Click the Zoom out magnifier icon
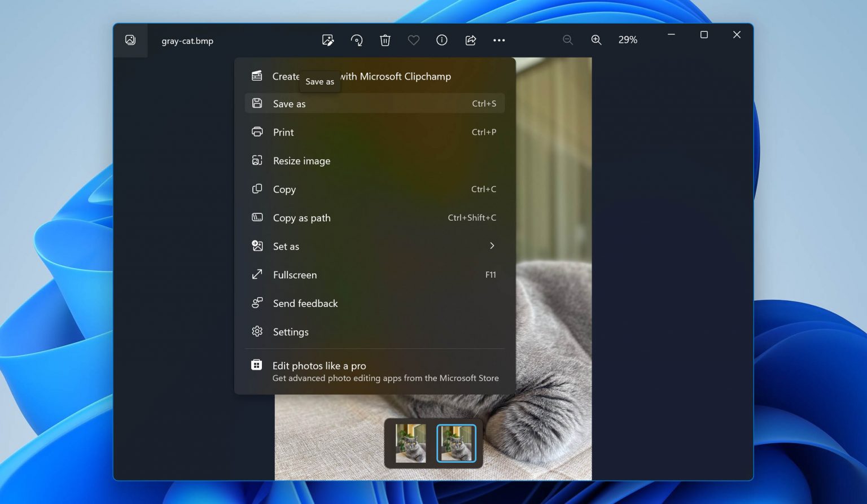 coord(568,40)
